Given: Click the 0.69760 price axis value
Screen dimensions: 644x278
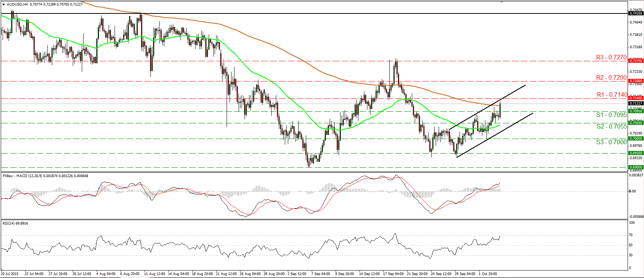Looking at the screenshot, I should tap(636, 145).
